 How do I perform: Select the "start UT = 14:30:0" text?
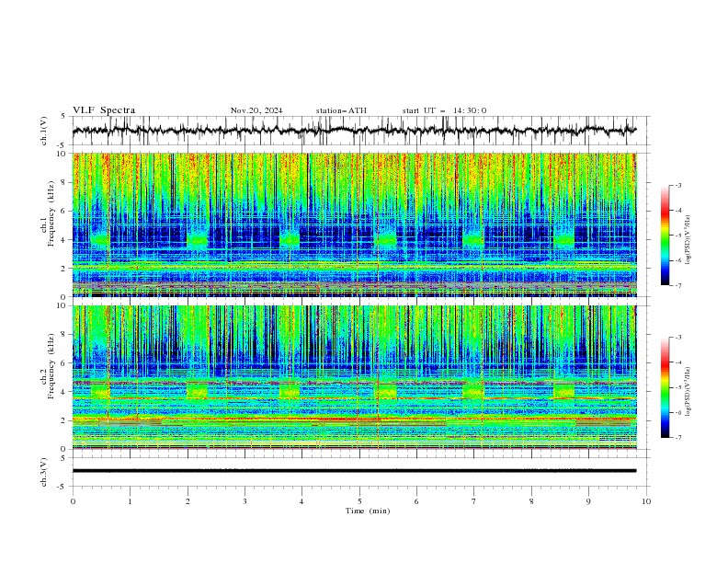pos(444,110)
